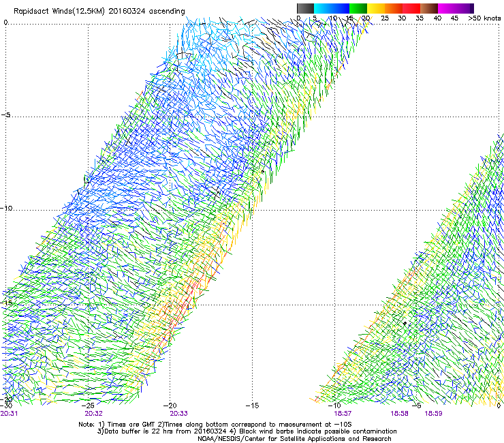Click the '30' legend scale label

pyautogui.click(x=402, y=18)
